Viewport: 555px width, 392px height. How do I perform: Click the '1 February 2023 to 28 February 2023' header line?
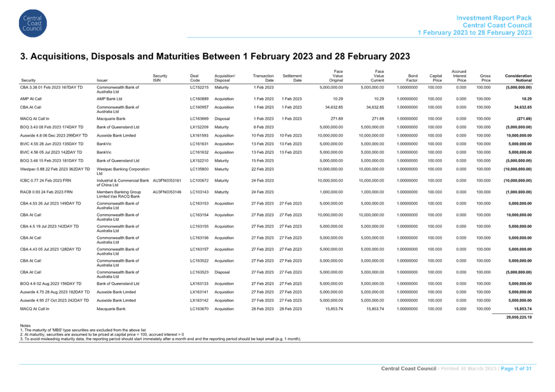474,32
